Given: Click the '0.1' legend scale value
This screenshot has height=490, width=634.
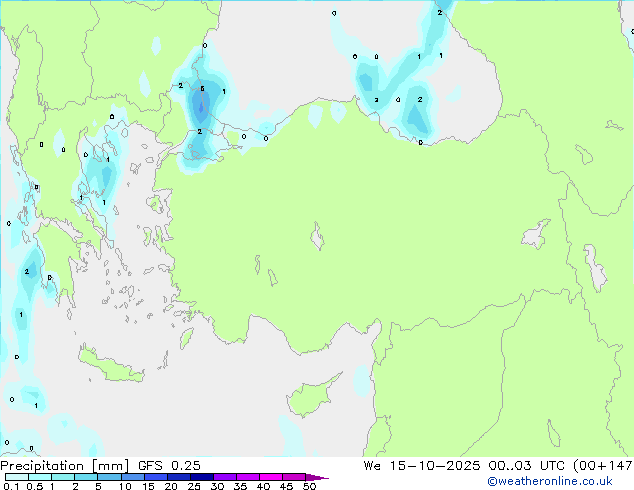Looking at the screenshot, I should pyautogui.click(x=11, y=486).
